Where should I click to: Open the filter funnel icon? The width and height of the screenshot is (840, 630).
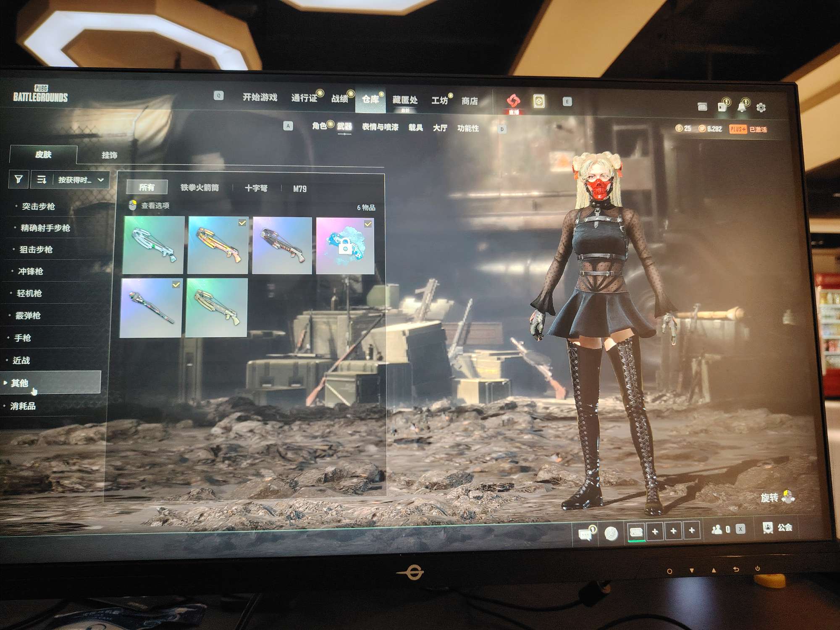click(18, 179)
